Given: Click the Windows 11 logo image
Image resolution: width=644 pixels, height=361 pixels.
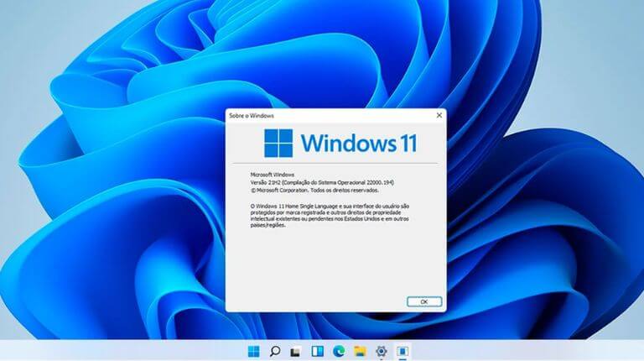Looking at the screenshot, I should [x=340, y=143].
